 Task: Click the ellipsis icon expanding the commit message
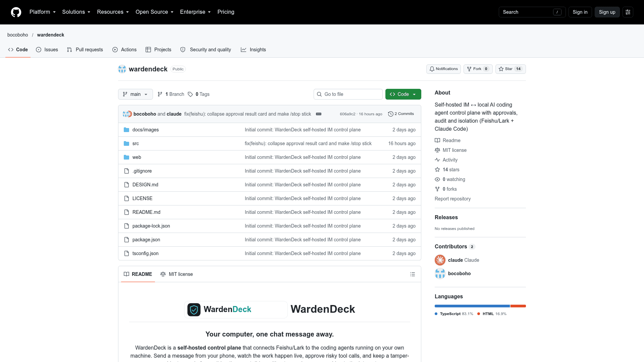point(319,114)
